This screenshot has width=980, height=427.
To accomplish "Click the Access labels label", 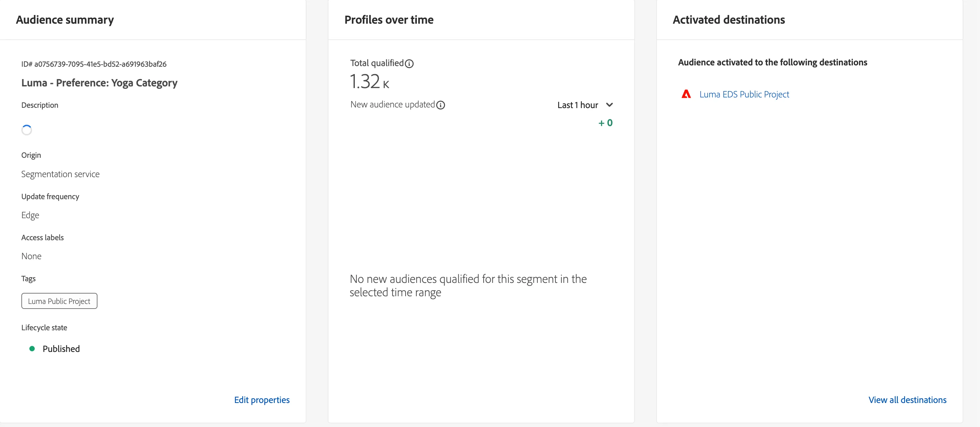I will pos(43,238).
